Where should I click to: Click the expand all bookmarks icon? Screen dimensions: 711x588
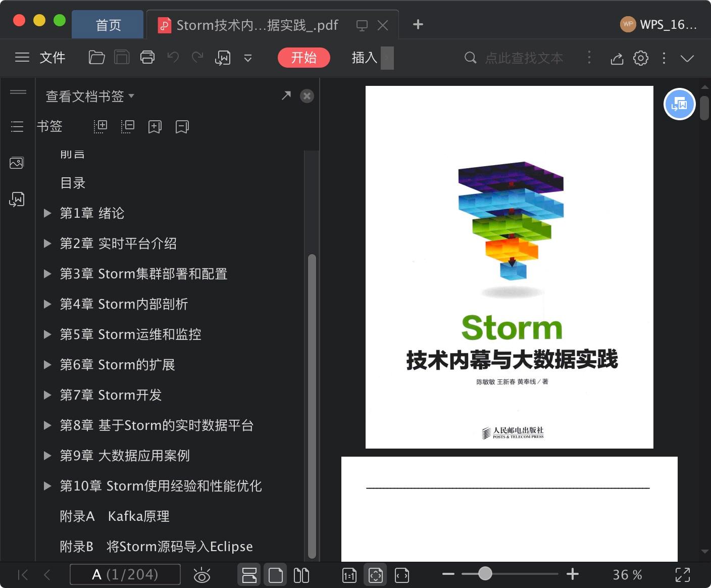[100, 126]
